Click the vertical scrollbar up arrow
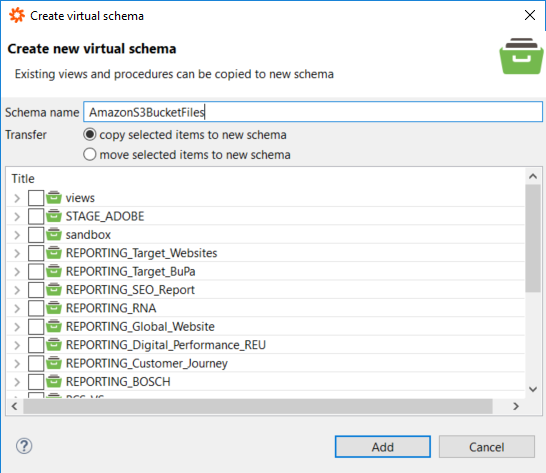The width and height of the screenshot is (546, 473). click(533, 176)
